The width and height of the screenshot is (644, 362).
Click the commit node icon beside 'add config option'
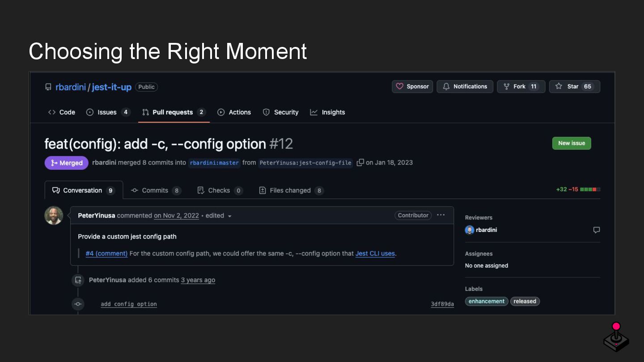[x=78, y=304]
